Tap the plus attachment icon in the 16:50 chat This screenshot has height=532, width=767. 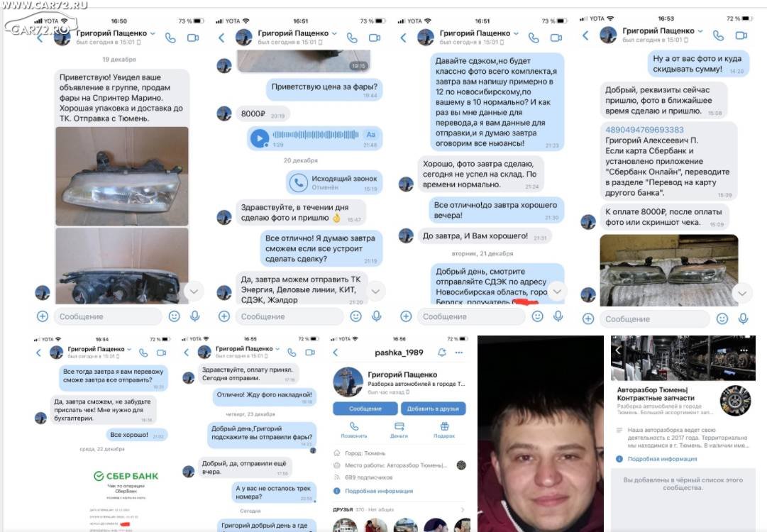[x=43, y=316]
